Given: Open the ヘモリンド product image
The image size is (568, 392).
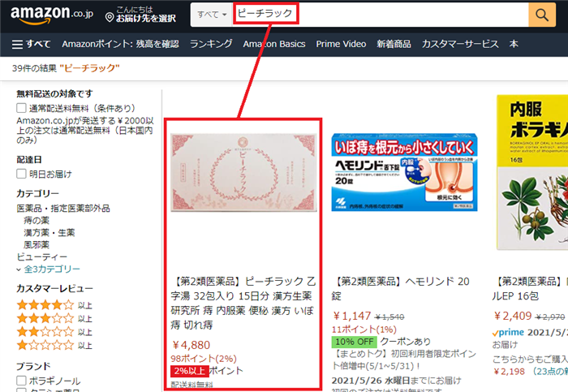Looking at the screenshot, I should tap(404, 172).
